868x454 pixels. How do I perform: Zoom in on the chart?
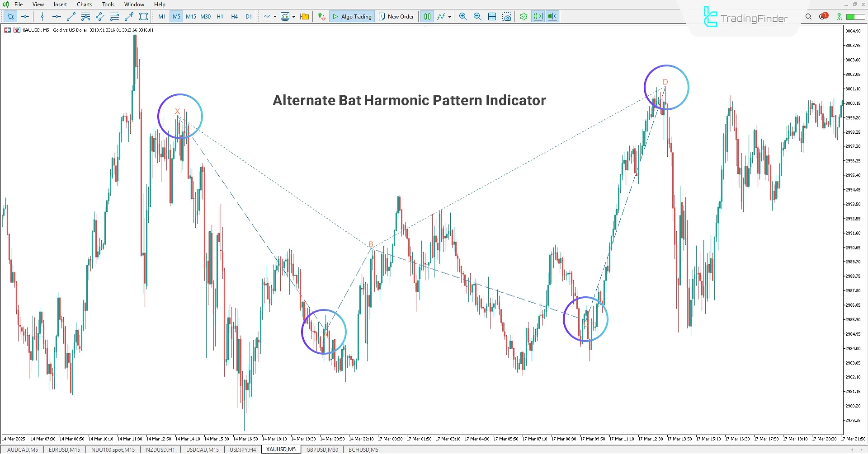(x=463, y=16)
